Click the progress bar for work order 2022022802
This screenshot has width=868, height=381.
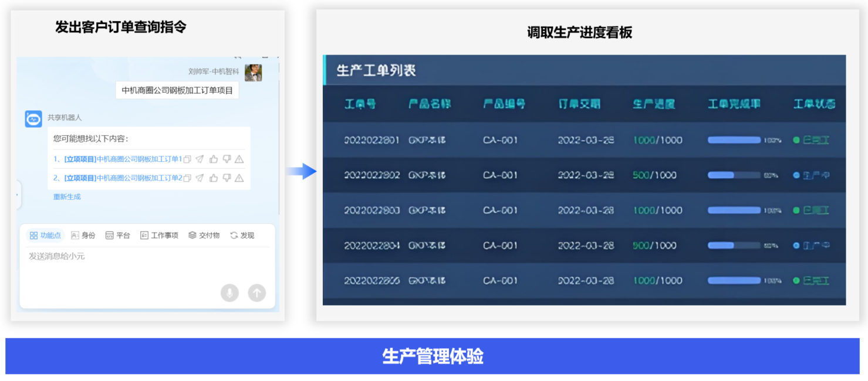734,175
